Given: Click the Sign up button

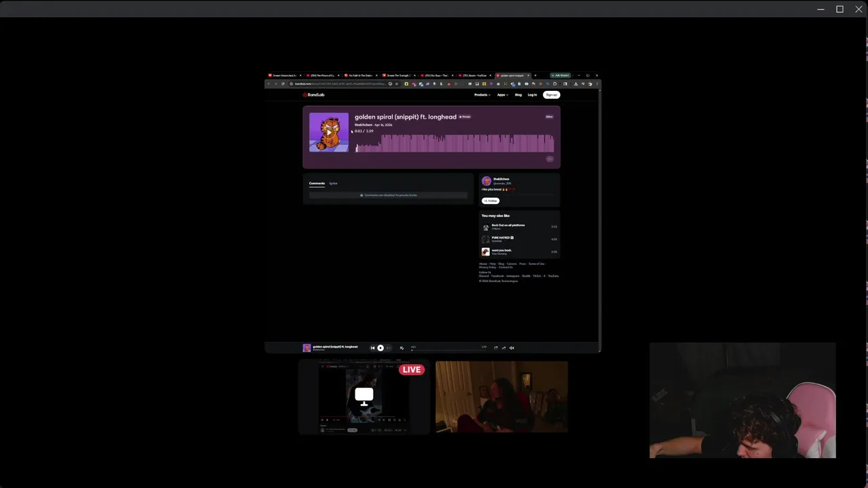Looking at the screenshot, I should 551,95.
